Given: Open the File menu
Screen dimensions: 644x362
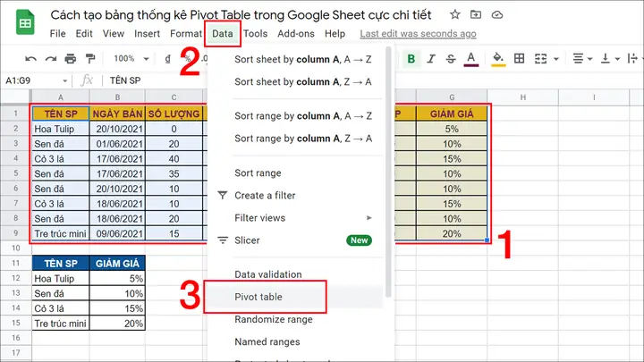Looking at the screenshot, I should [57, 34].
